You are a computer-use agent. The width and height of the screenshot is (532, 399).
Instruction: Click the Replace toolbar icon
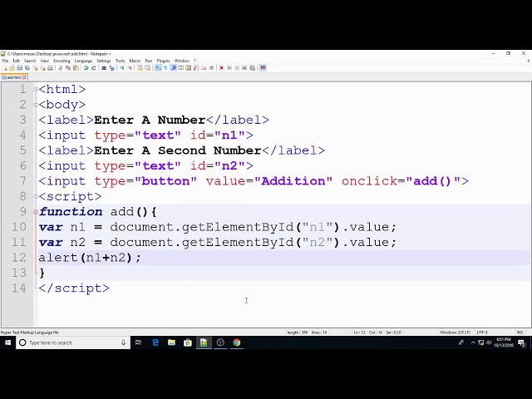[x=111, y=68]
